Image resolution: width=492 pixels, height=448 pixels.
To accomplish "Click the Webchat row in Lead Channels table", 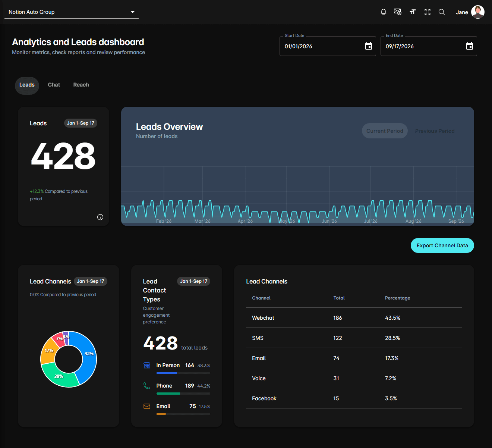I will point(354,318).
